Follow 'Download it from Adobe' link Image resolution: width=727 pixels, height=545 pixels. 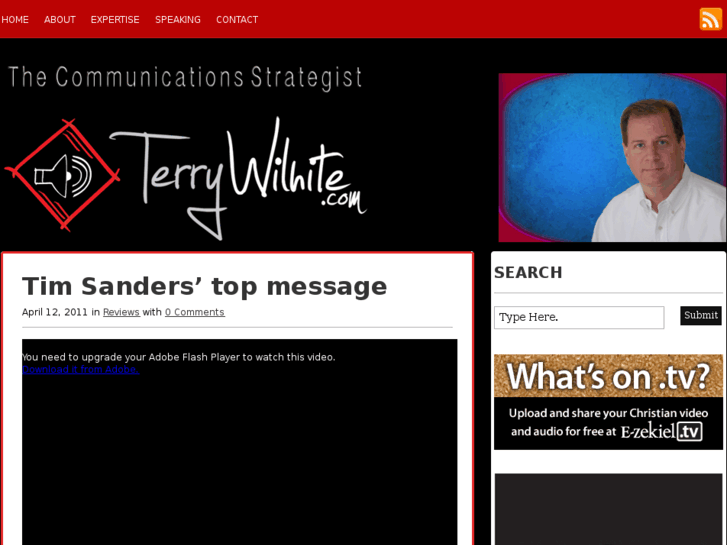[81, 369]
